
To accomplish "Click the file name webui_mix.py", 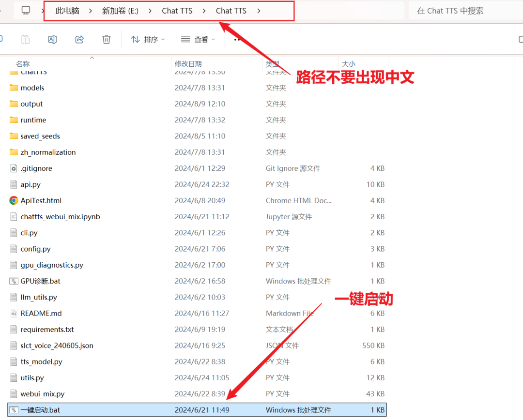I will pyautogui.click(x=42, y=394).
